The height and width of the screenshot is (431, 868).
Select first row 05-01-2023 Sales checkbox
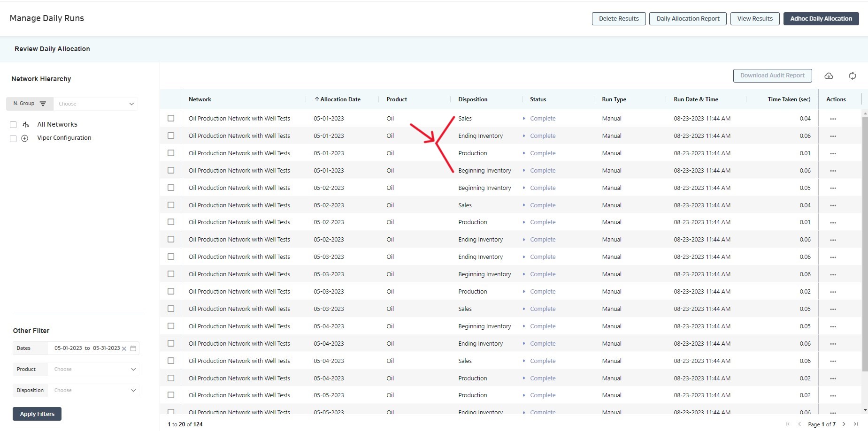pyautogui.click(x=171, y=119)
